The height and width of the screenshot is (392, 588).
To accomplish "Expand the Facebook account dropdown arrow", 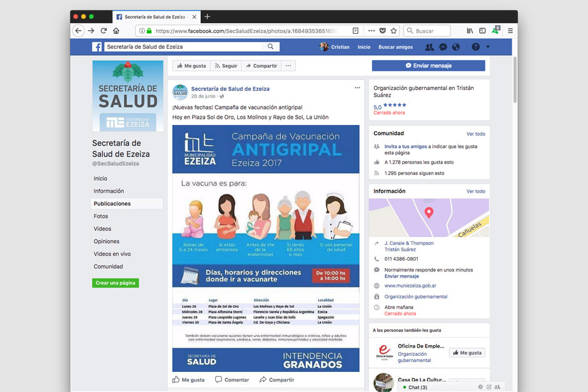I will coord(488,47).
